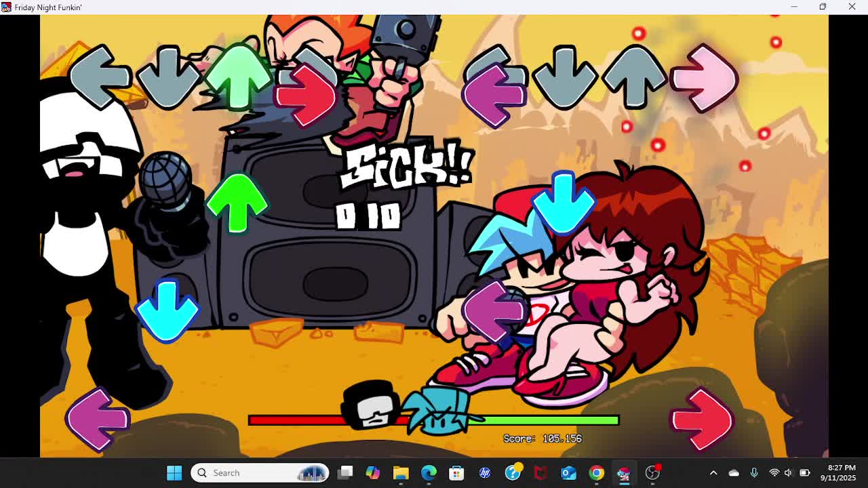Click the Windows Start button
Screen dimensions: 868x488
(x=174, y=472)
